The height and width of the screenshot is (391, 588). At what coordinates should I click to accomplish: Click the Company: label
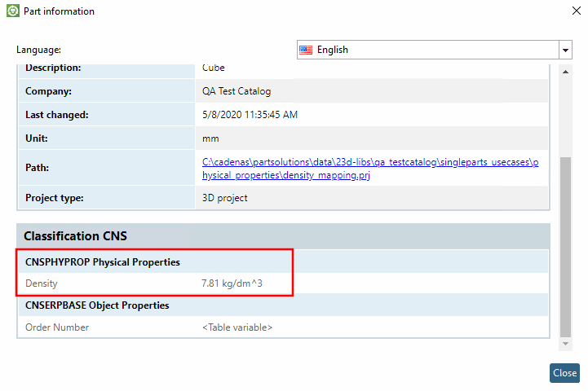coord(48,91)
